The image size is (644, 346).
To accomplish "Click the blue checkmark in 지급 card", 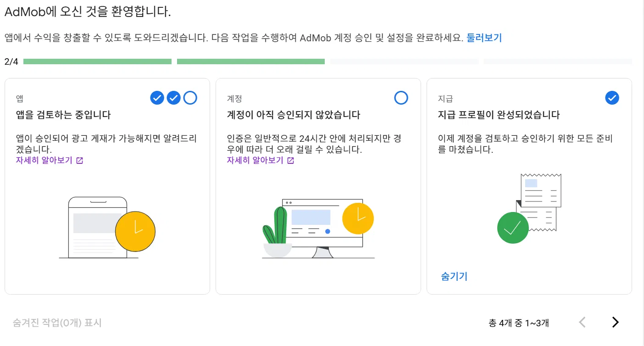I will click(x=612, y=98).
